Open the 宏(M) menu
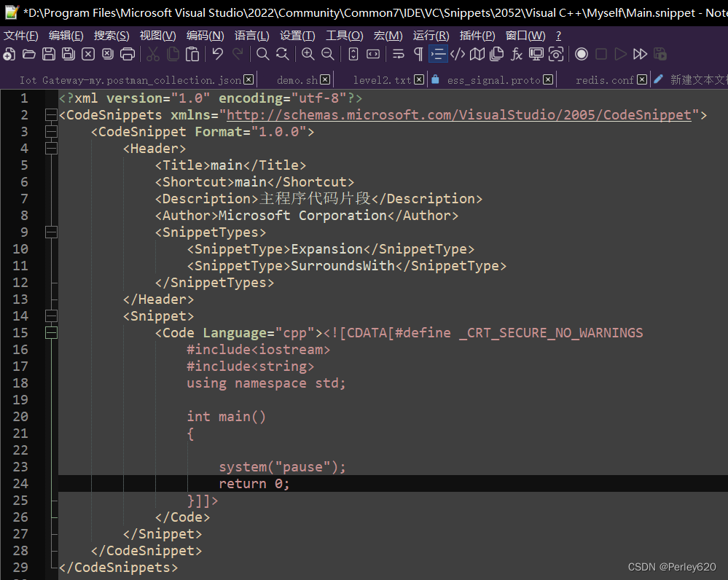Screen dimensions: 728x580 [388, 35]
